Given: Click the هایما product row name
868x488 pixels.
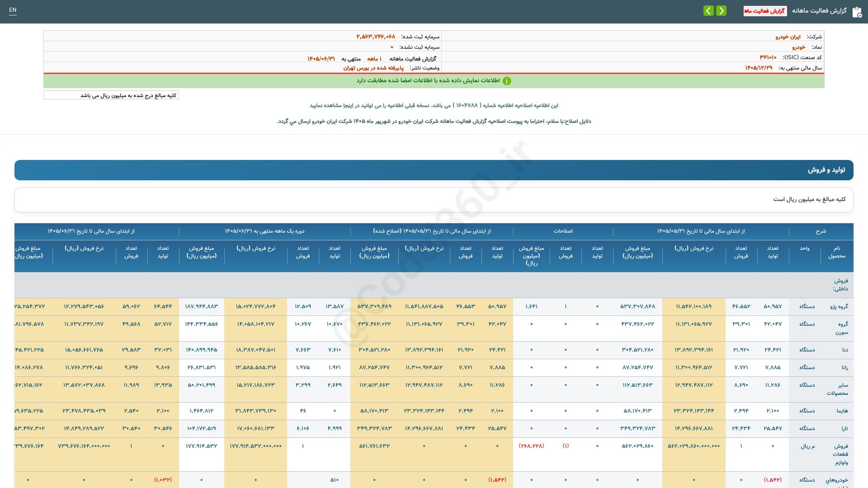Looking at the screenshot, I should coord(842,411).
